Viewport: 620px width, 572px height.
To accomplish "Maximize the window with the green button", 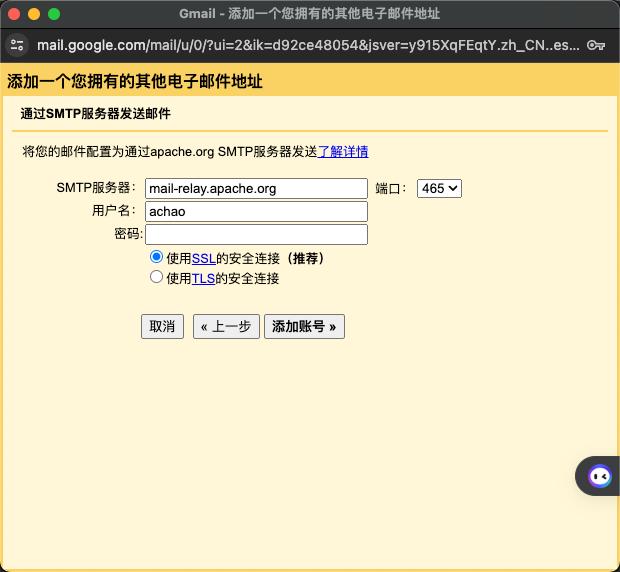I will [54, 14].
